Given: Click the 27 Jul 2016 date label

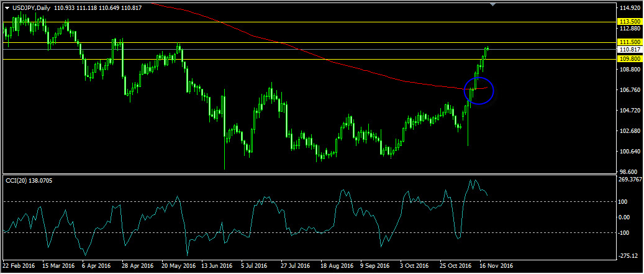Looking at the screenshot, I should click(297, 266).
